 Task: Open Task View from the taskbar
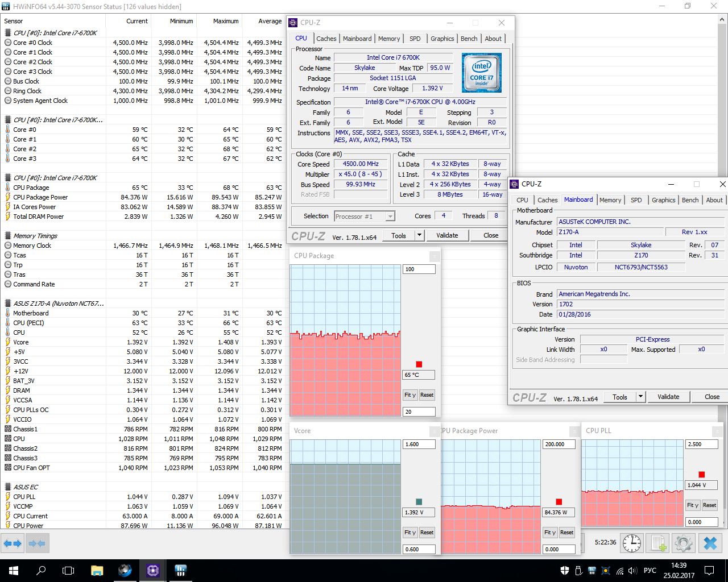[68, 571]
